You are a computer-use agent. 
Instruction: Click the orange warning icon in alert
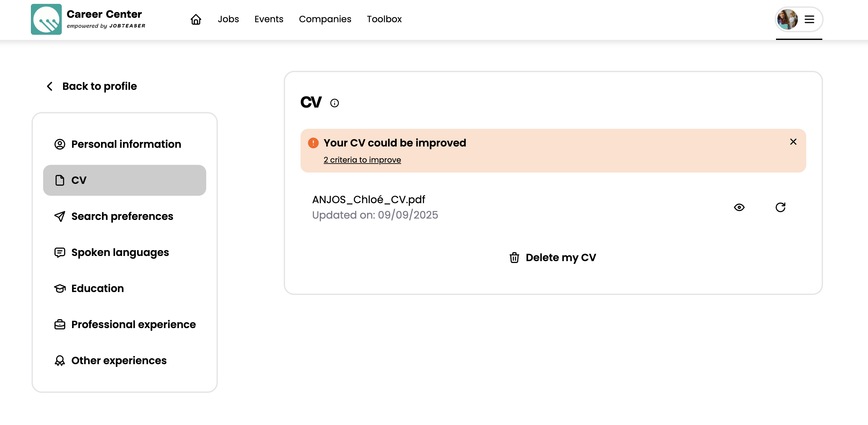[313, 143]
